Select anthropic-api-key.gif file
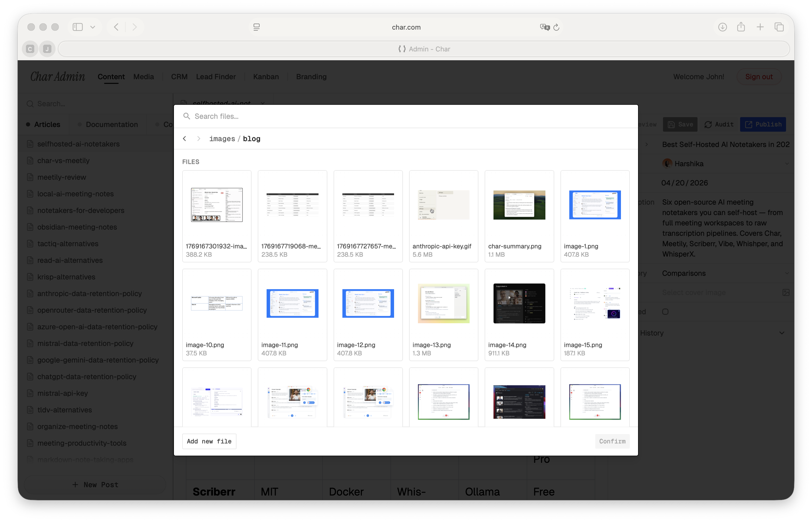 tap(443, 216)
